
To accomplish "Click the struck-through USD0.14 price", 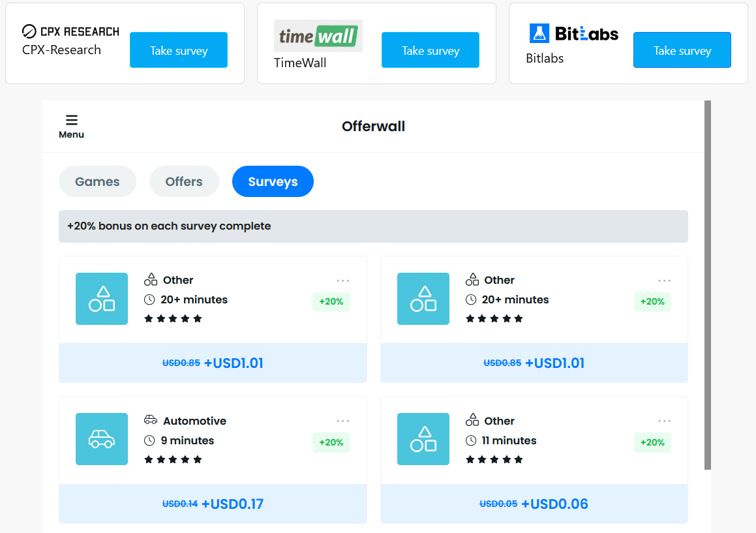I will [180, 504].
